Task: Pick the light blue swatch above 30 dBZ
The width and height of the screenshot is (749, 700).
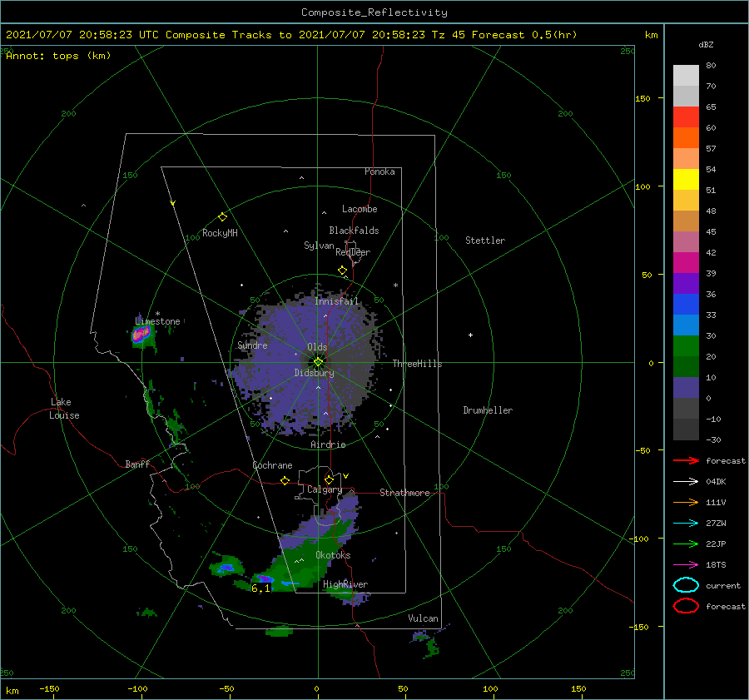Action: coord(686,325)
